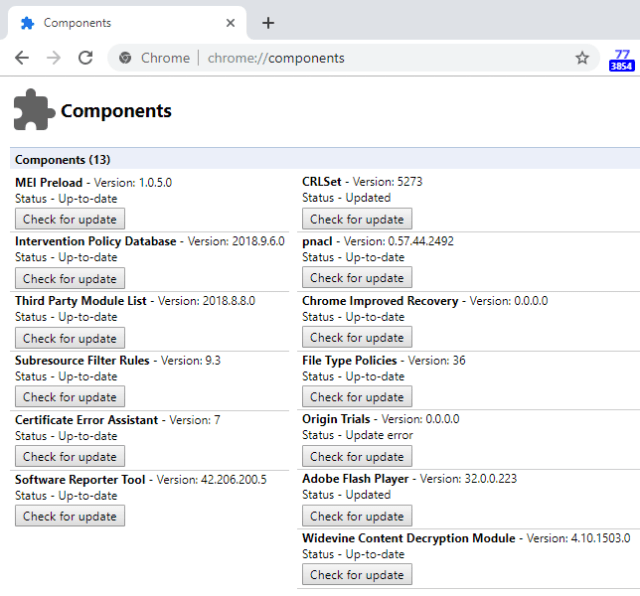Update the pnacl component
The image size is (640, 596).
357,278
